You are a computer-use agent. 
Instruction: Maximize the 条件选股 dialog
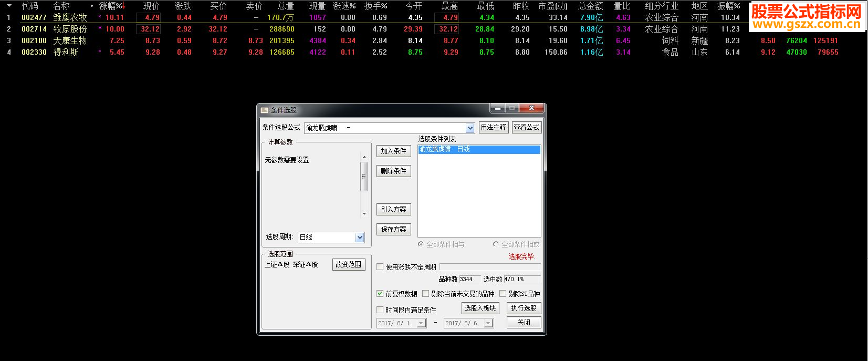tap(511, 108)
